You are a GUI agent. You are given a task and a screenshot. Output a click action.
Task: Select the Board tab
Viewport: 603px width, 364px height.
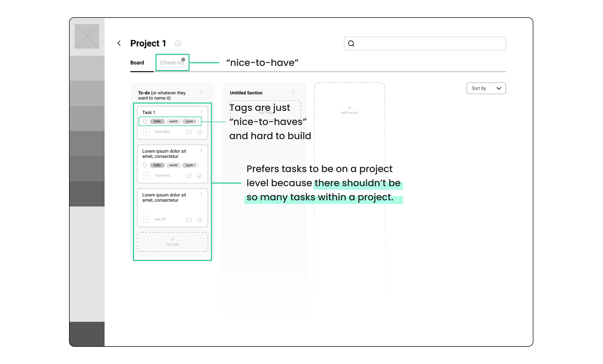[137, 63]
